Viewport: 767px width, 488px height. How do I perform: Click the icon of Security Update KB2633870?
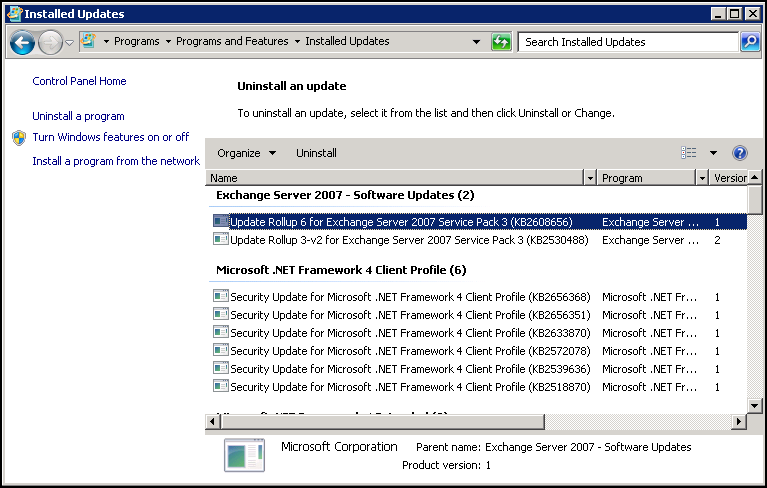pyautogui.click(x=221, y=333)
